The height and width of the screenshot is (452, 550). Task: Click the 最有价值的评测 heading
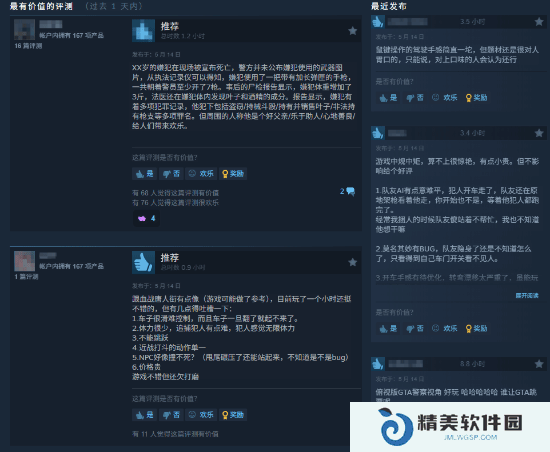pos(41,6)
